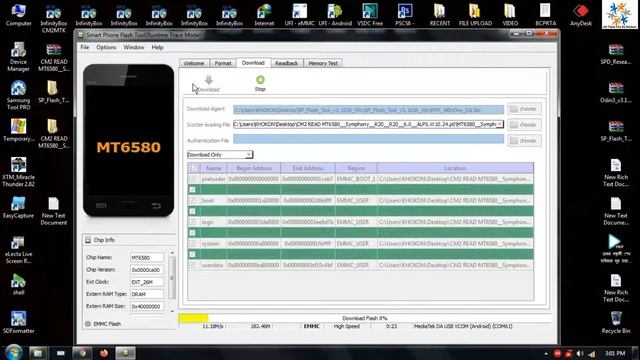The width and height of the screenshot is (640, 360).
Task: Click the Chip Info vertical scrollbar
Action: click(172, 282)
